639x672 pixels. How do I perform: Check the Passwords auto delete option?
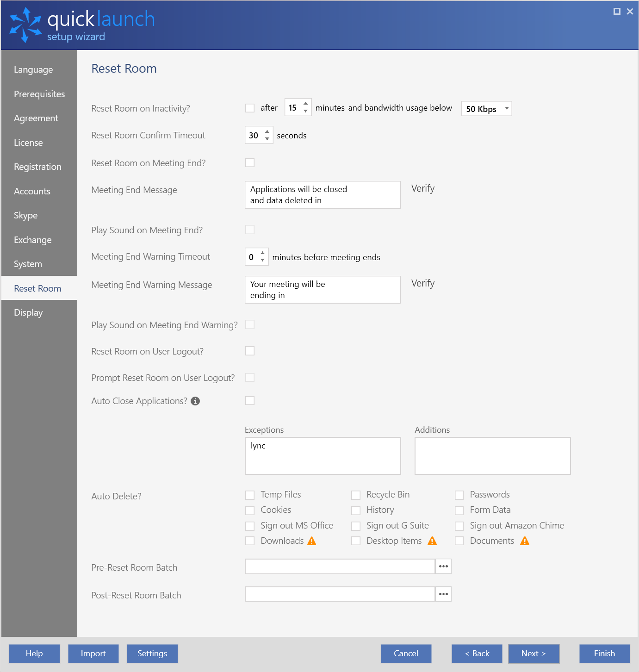459,495
